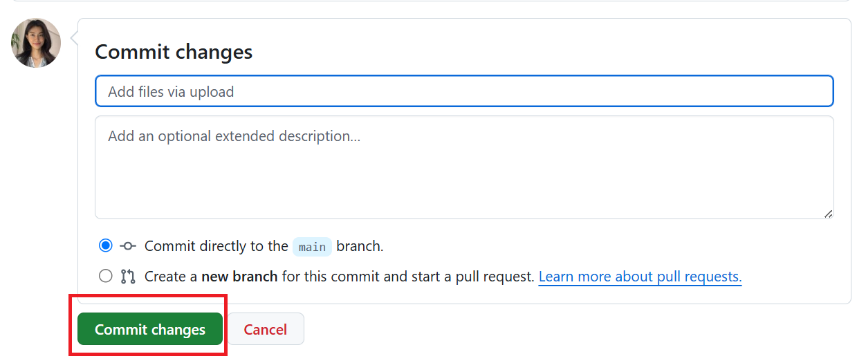Click the word 'branch.' after the main badge
The width and height of the screenshot is (866, 363).
tap(360, 246)
